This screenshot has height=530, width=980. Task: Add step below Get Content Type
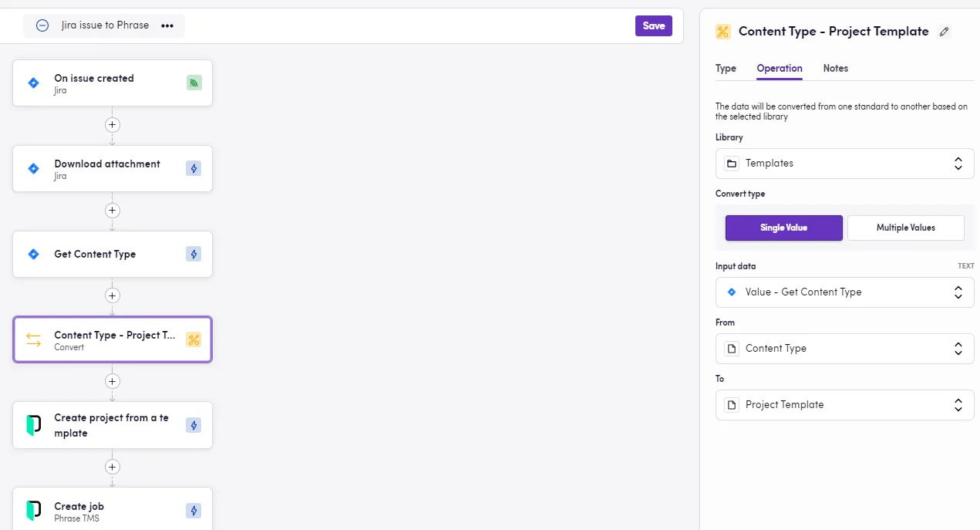(113, 295)
